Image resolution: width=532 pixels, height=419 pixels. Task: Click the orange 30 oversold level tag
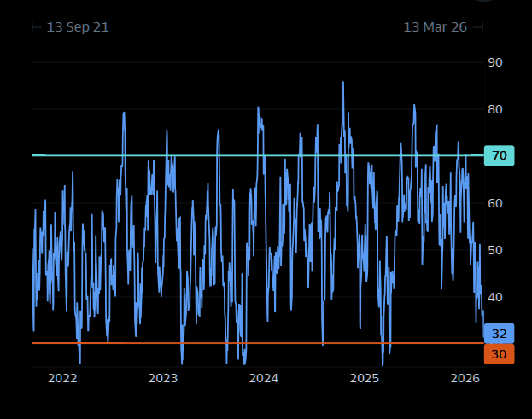pos(499,353)
